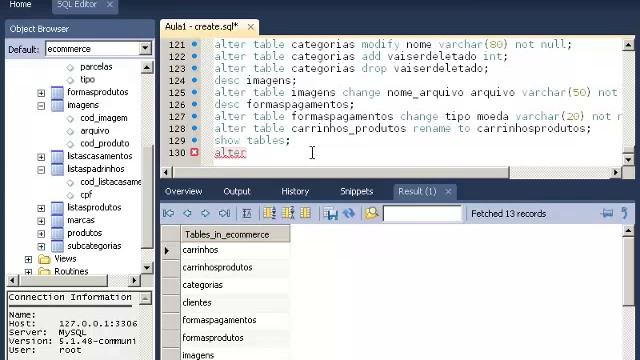Reset column sorting icon
The width and height of the screenshot is (640, 360).
(x=306, y=213)
